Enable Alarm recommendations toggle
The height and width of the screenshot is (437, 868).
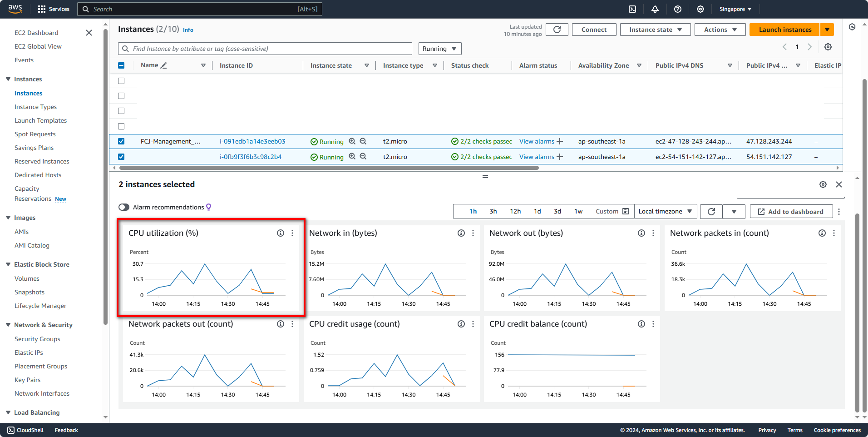pyautogui.click(x=124, y=207)
